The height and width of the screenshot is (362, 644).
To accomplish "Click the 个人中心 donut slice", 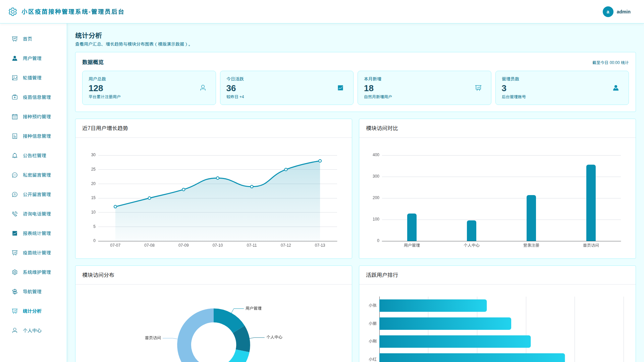I will [243, 339].
